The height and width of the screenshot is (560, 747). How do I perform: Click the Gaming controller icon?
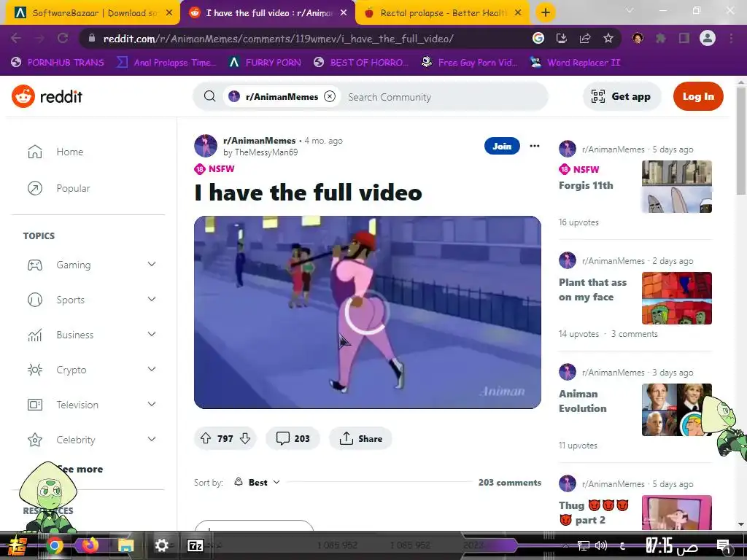pyautogui.click(x=35, y=265)
